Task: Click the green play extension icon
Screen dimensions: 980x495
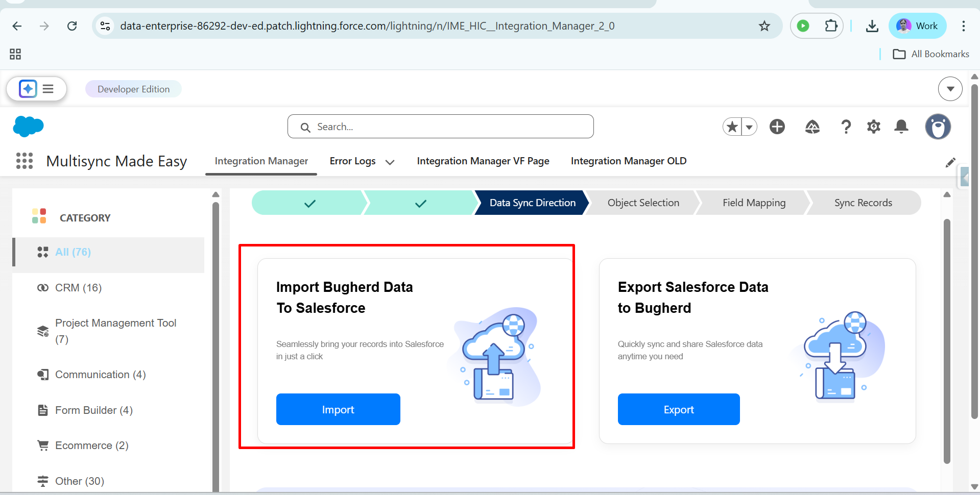Action: tap(803, 26)
